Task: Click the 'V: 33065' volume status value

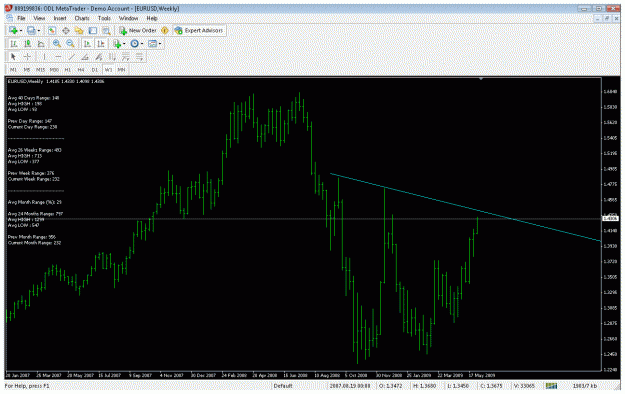Action: 524,386
